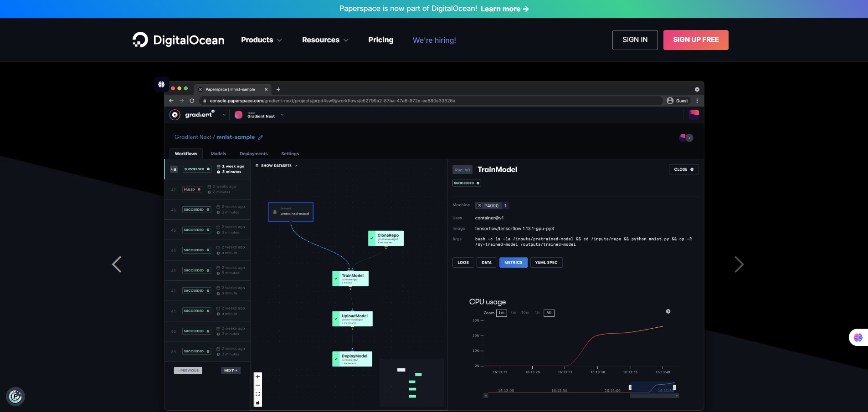
Task: Click the gradient logo icon
Action: point(175,115)
